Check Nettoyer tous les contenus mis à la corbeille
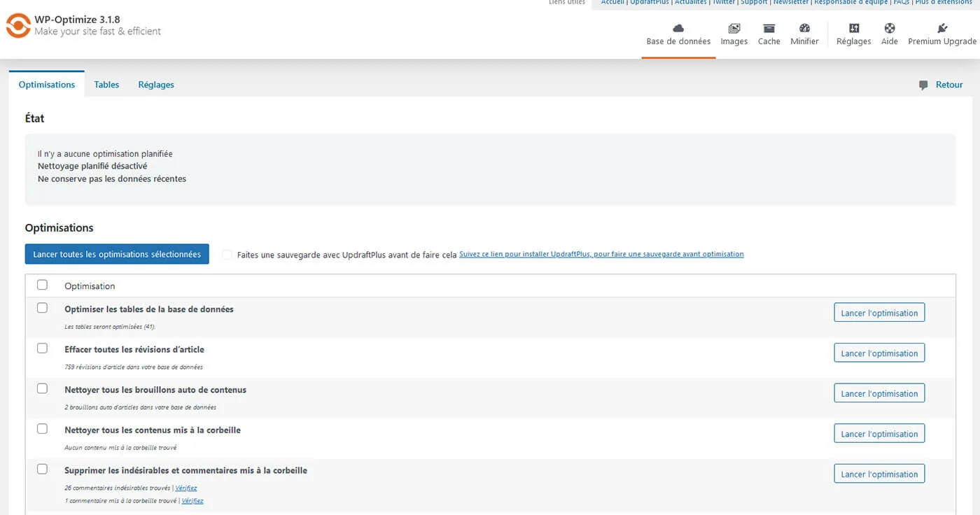 (x=42, y=428)
